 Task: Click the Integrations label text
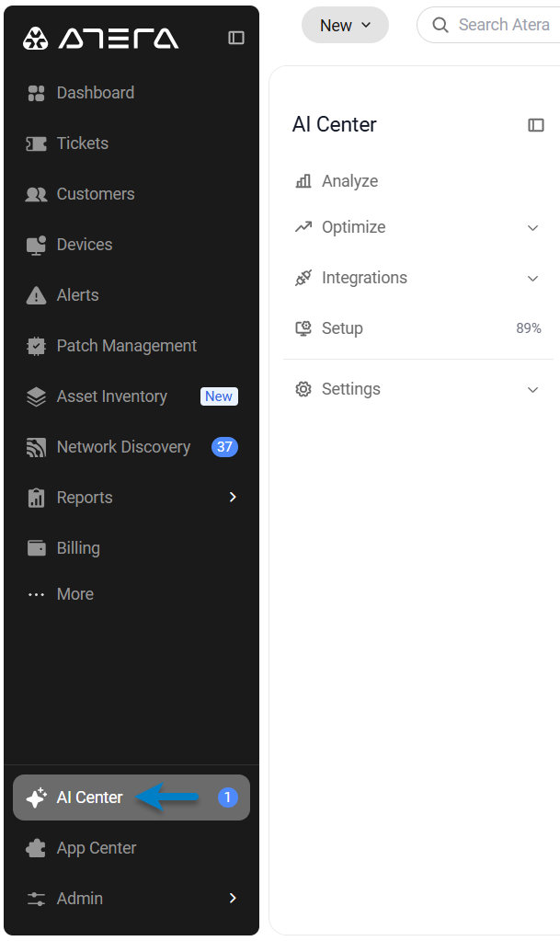(x=364, y=278)
